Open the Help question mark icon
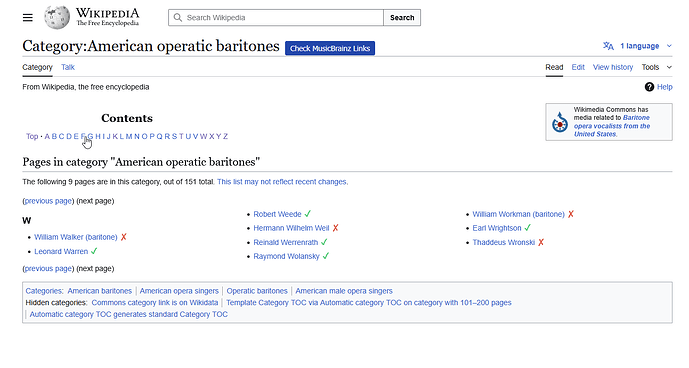689x368 pixels. click(649, 87)
